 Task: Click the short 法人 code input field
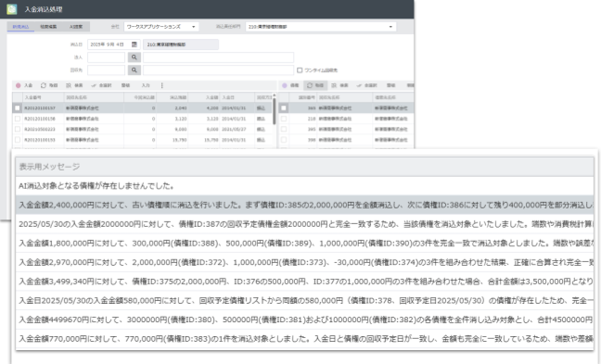[x=106, y=57]
